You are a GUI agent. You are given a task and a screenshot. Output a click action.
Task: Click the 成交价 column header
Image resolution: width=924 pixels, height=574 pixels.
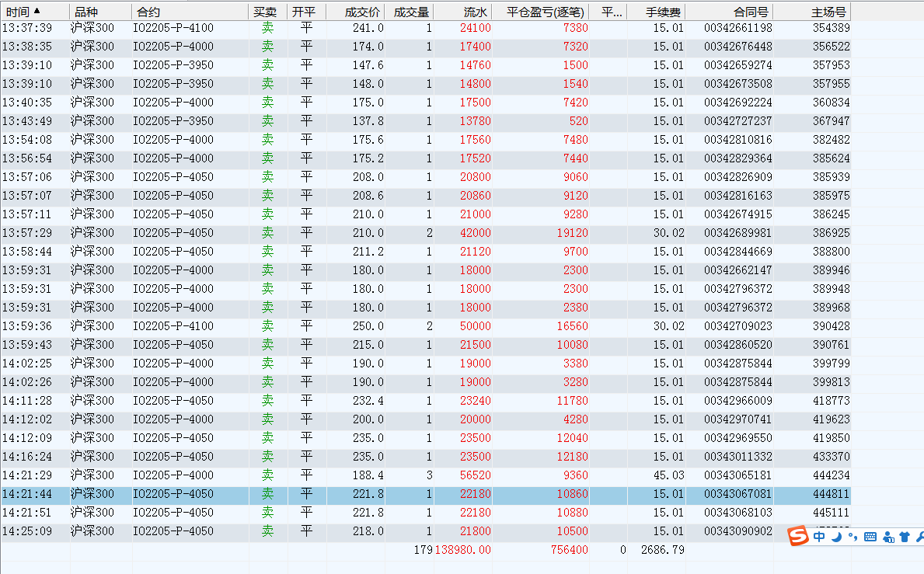click(355, 11)
